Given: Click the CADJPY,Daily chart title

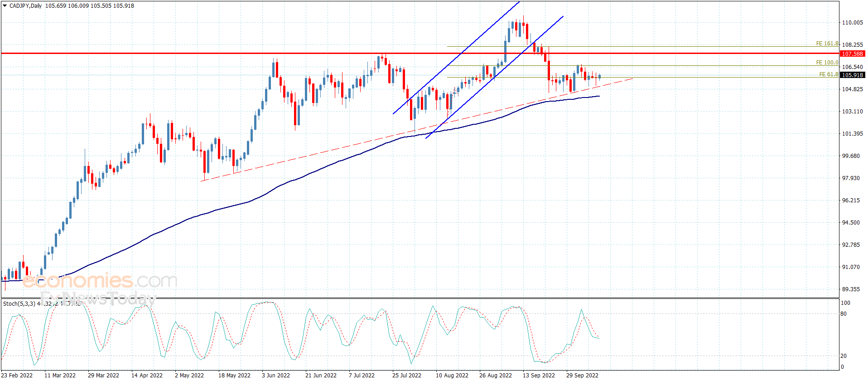Looking at the screenshot, I should tap(25, 6).
